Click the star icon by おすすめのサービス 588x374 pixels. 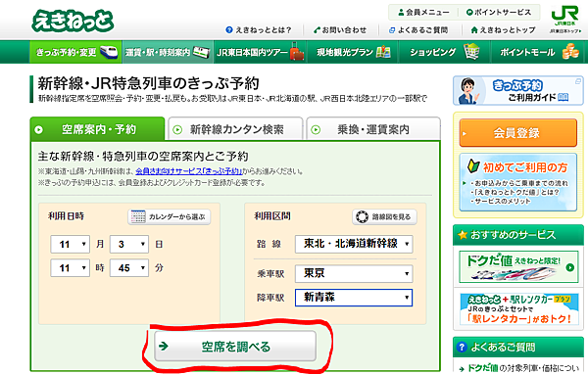click(x=463, y=235)
